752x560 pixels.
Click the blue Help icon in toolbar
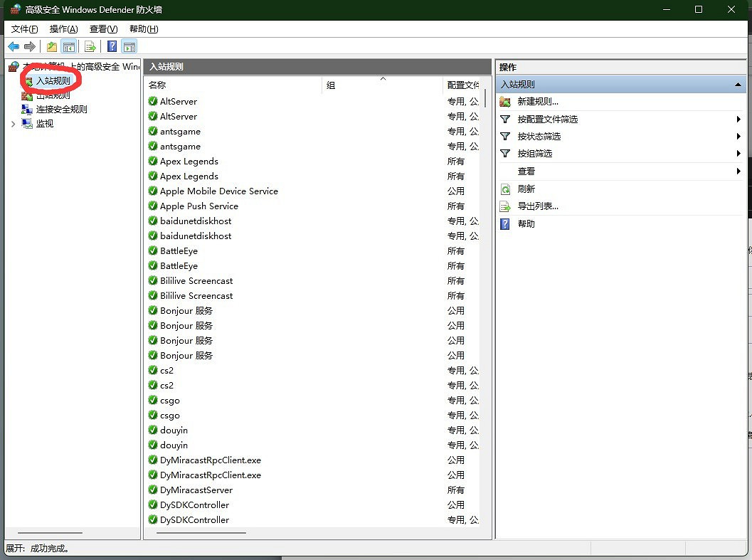pyautogui.click(x=112, y=47)
